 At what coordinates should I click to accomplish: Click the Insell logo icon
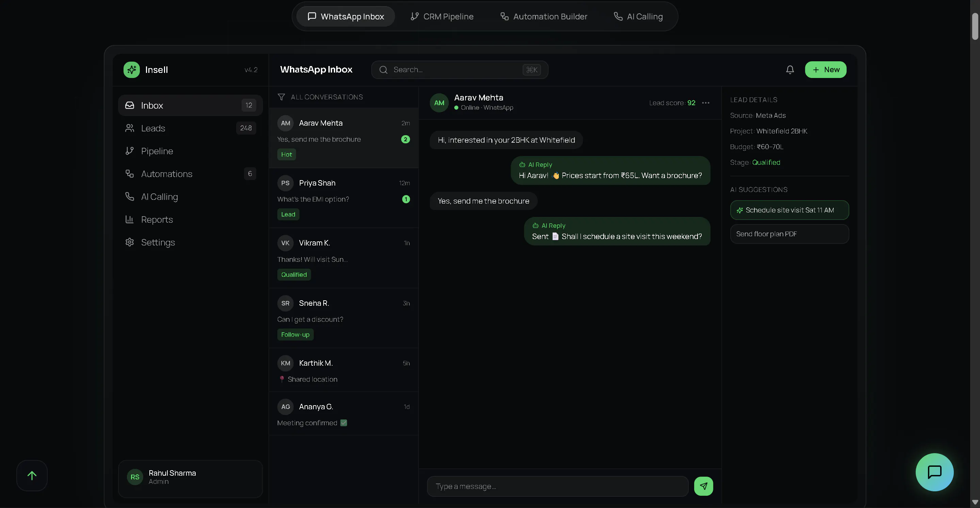point(132,70)
